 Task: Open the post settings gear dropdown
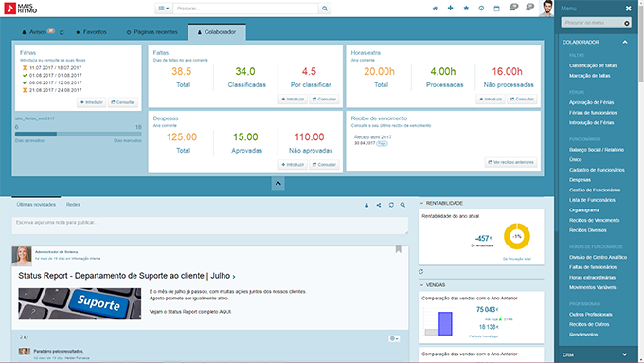pyautogui.click(x=394, y=338)
